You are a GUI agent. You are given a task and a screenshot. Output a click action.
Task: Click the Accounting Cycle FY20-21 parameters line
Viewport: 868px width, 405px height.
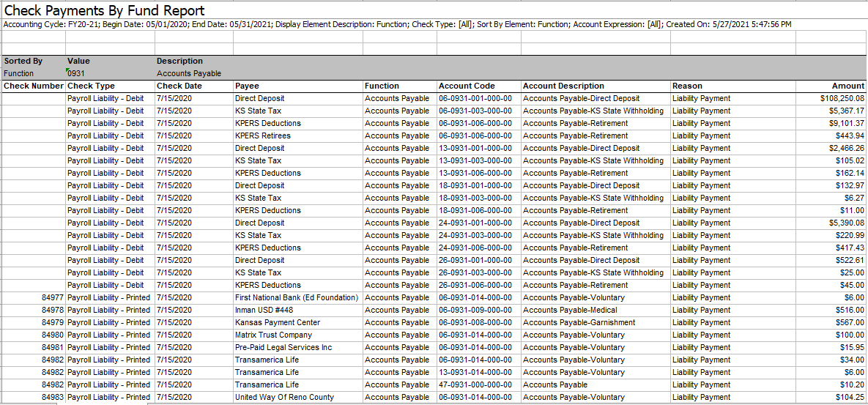(x=397, y=24)
